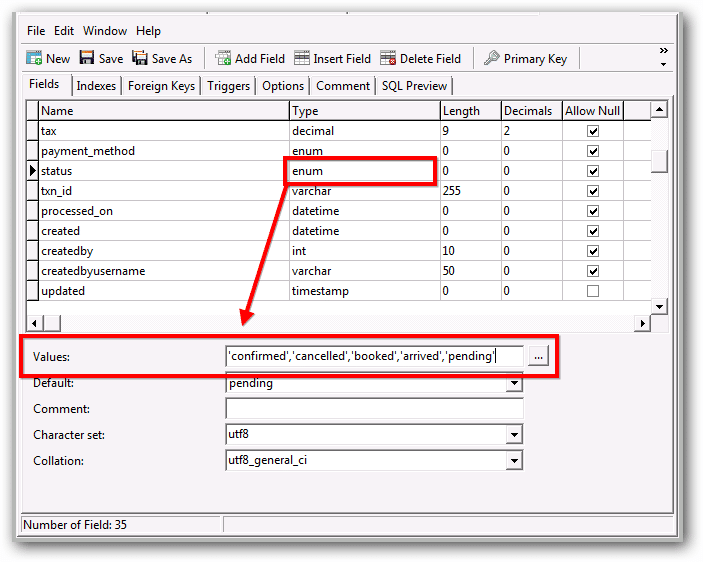The width and height of the screenshot is (703, 562).
Task: Select the Fields tab
Action: [x=44, y=84]
